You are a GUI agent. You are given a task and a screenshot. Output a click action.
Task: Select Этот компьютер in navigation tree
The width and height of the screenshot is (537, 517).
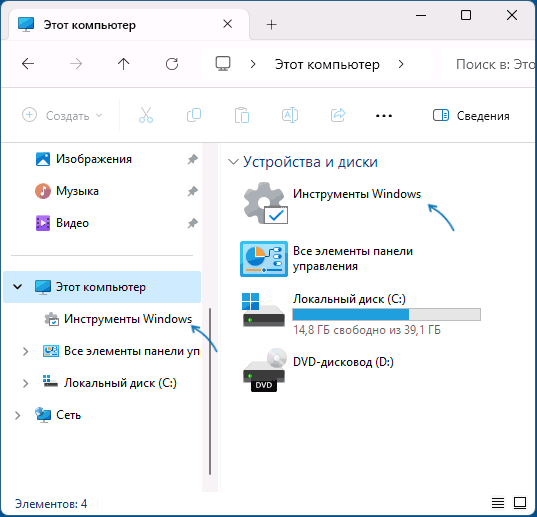pyautogui.click(x=102, y=287)
